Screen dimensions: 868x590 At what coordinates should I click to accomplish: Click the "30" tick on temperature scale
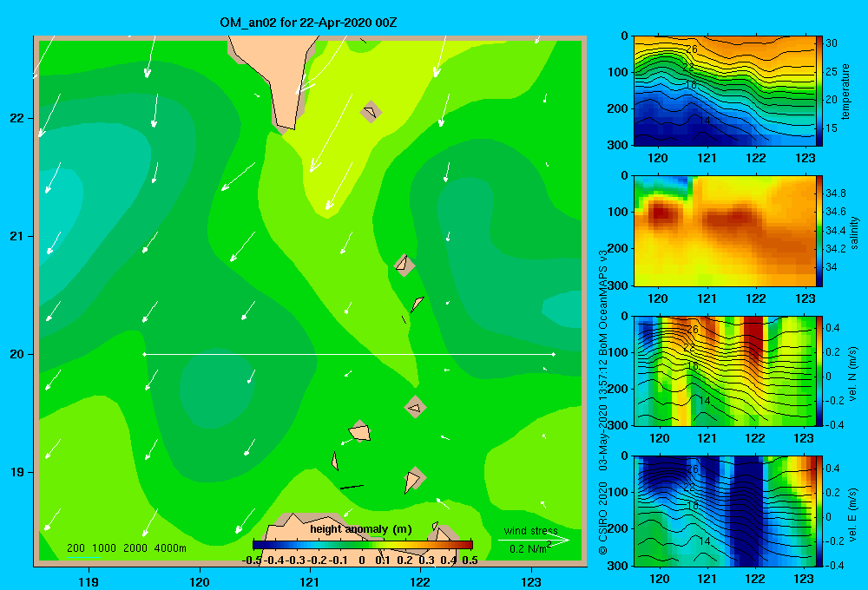(x=832, y=43)
